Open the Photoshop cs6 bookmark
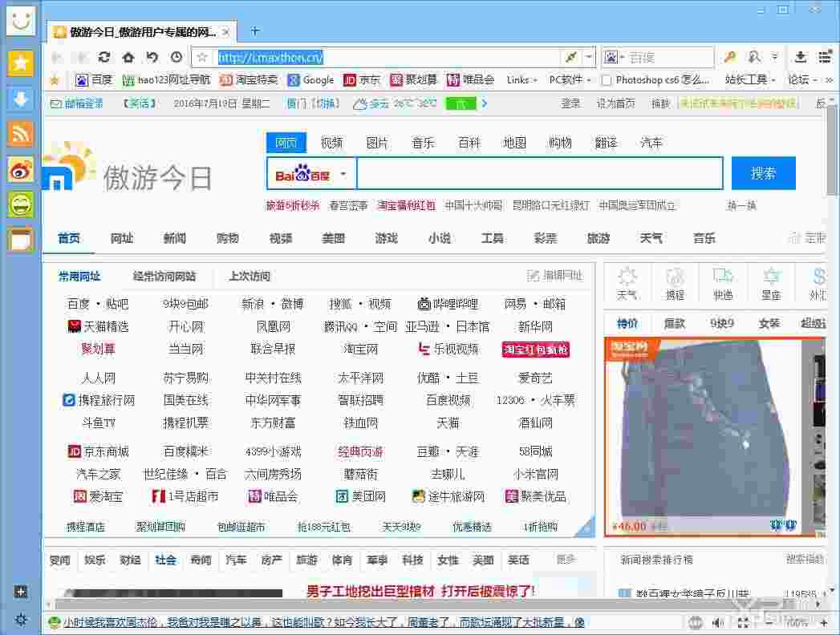The height and width of the screenshot is (635, 840). coord(655,80)
